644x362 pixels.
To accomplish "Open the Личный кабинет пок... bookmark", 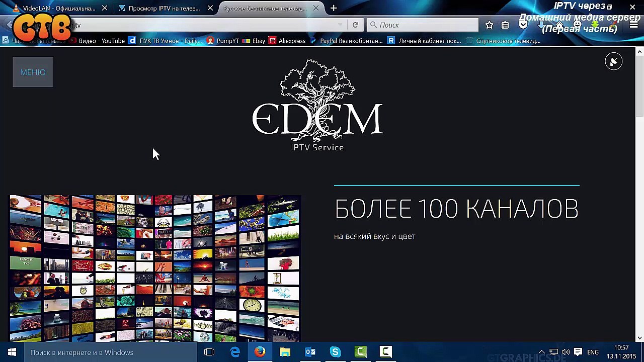I will pos(424,41).
